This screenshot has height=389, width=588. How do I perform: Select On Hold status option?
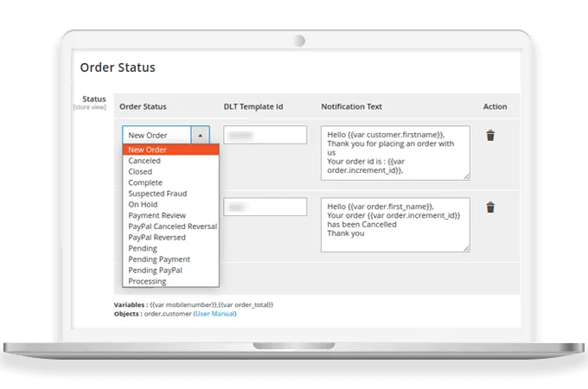[170, 204]
